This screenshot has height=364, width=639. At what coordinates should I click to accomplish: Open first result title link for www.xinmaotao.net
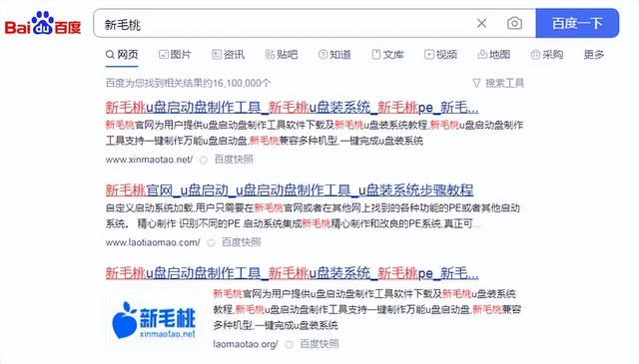(292, 108)
